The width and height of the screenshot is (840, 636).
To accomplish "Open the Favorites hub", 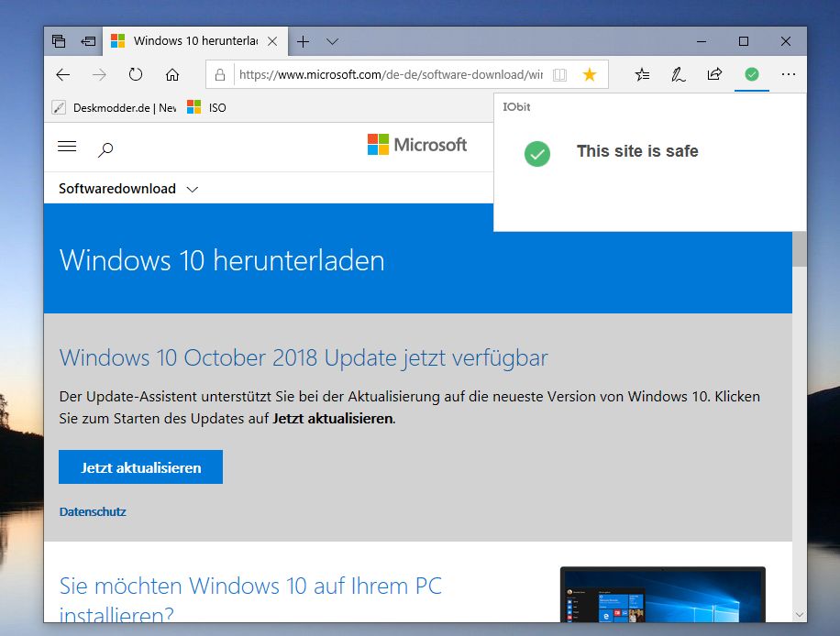I will click(x=642, y=74).
